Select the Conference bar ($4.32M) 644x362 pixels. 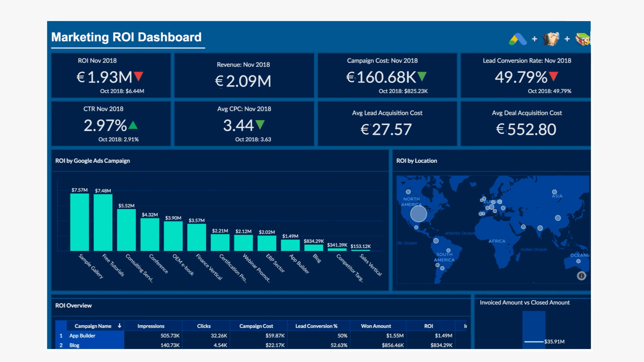[x=150, y=235]
